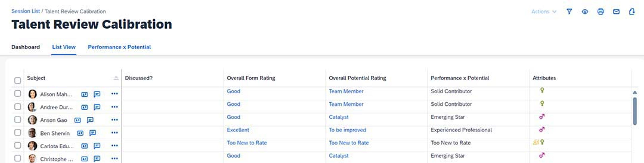Click the email envelope icon
644x163 pixels.
pyautogui.click(x=616, y=12)
